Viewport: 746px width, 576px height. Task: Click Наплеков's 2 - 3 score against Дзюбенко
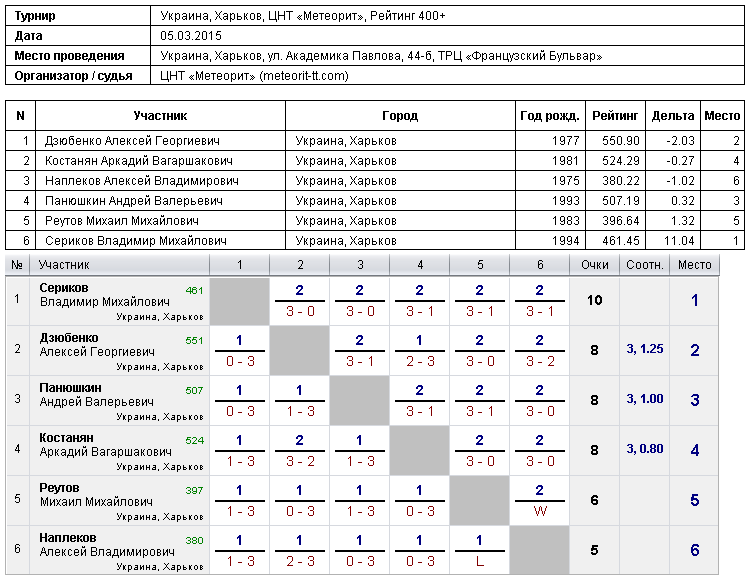[300, 561]
